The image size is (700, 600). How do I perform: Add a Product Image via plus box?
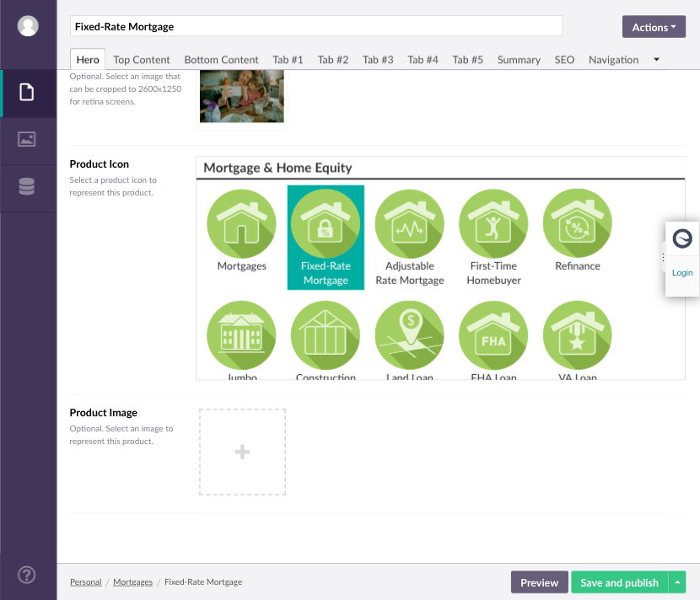pos(242,453)
